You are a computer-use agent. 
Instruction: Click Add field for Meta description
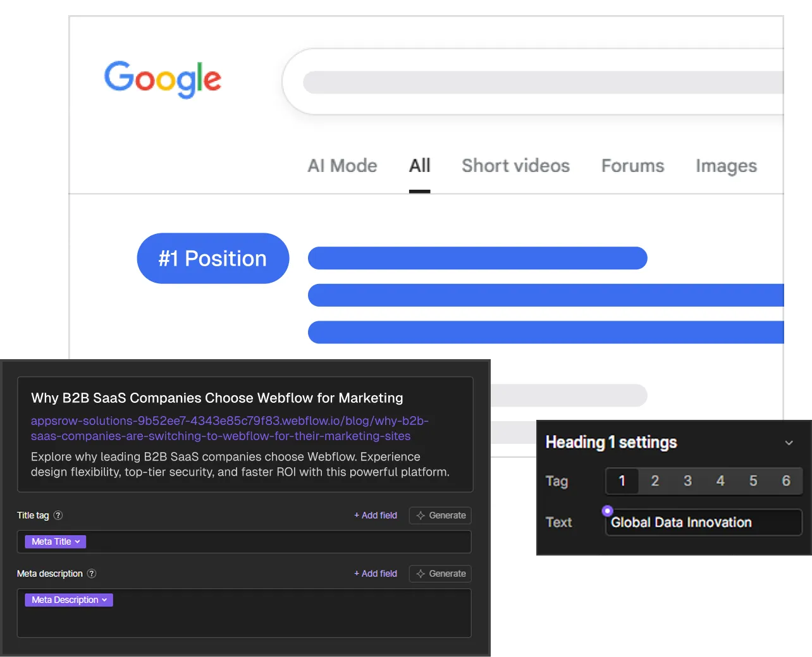coord(376,574)
